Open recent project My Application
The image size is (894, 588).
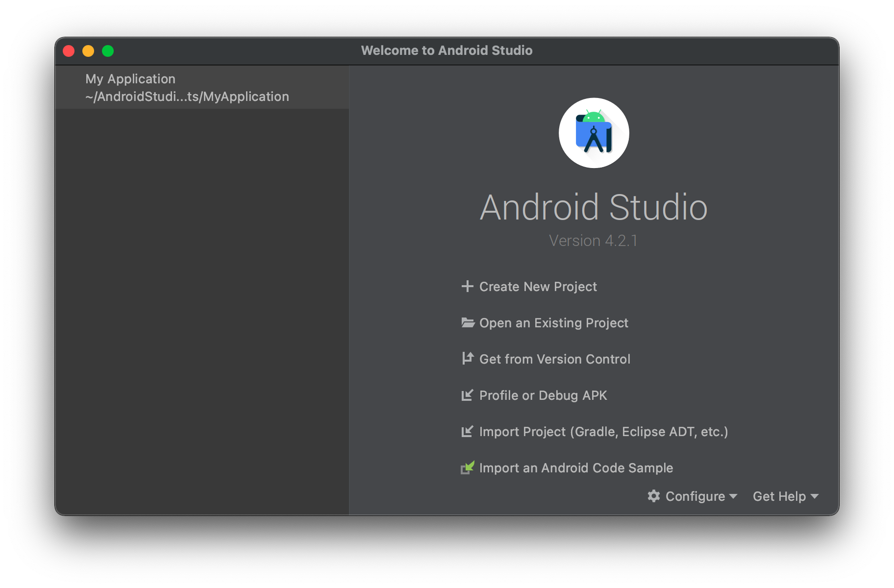point(202,87)
